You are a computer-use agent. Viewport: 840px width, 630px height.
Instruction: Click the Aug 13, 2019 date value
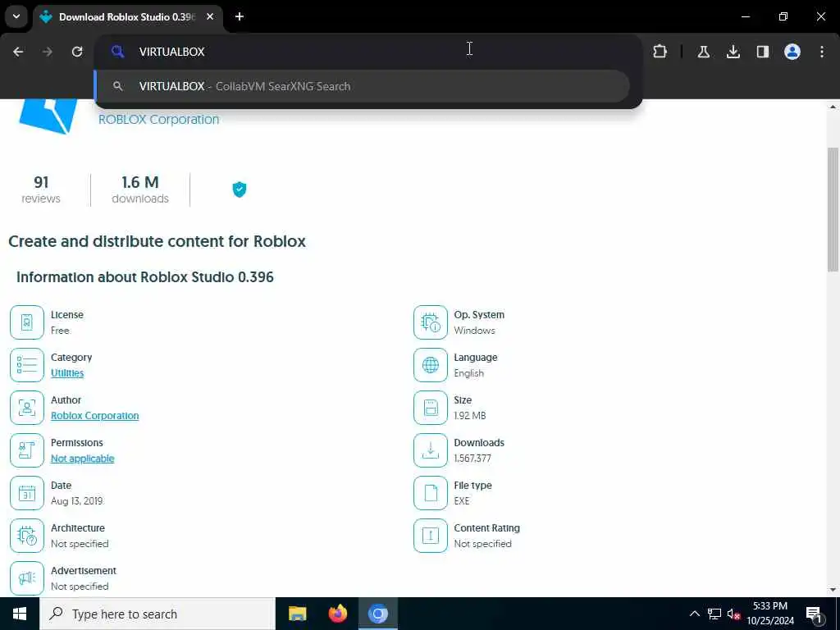[x=76, y=501]
